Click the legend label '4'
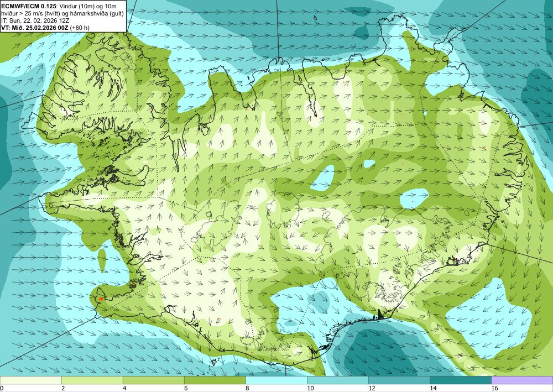The image size is (553, 392). tap(124, 389)
